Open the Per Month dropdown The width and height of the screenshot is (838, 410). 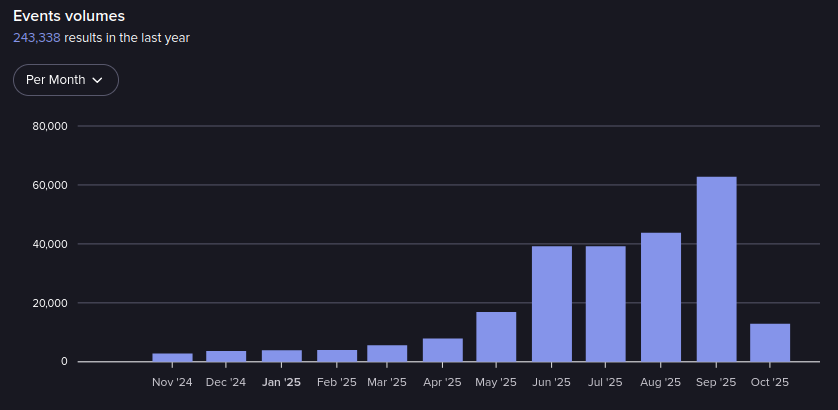pos(65,80)
